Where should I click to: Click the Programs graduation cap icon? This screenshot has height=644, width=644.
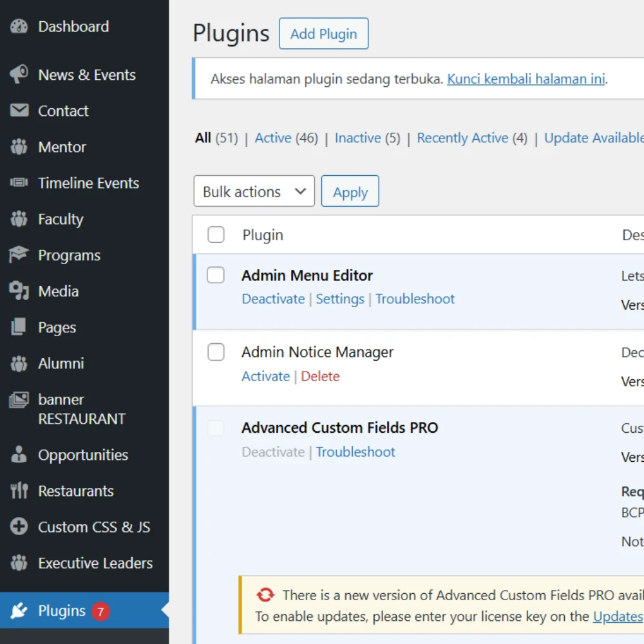pos(19,255)
